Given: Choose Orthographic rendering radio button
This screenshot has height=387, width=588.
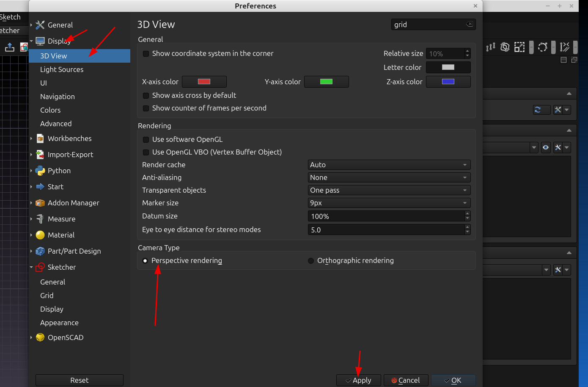Looking at the screenshot, I should (x=311, y=261).
